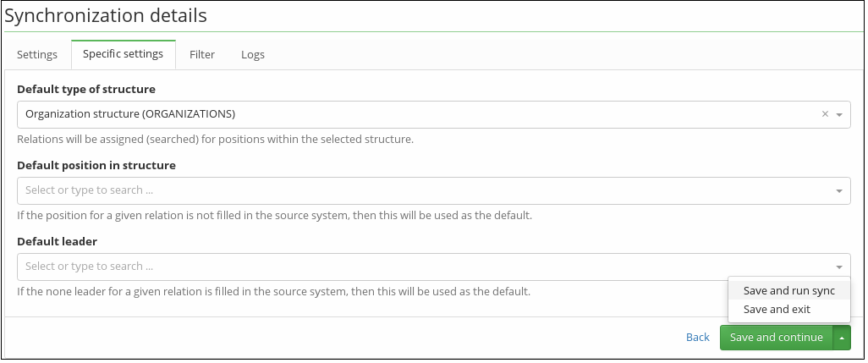Switch to the Settings tab

tap(37, 55)
